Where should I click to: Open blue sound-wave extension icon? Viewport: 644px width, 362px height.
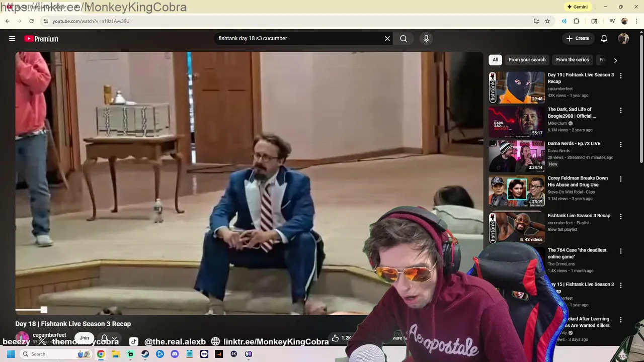click(564, 21)
